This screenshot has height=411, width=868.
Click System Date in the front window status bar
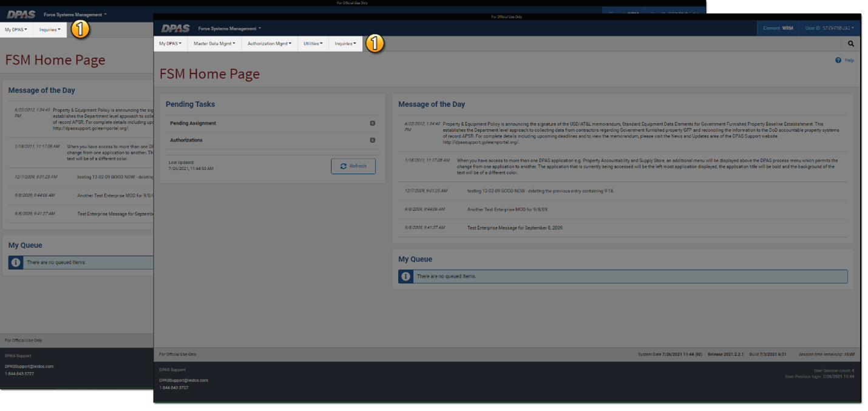670,354
